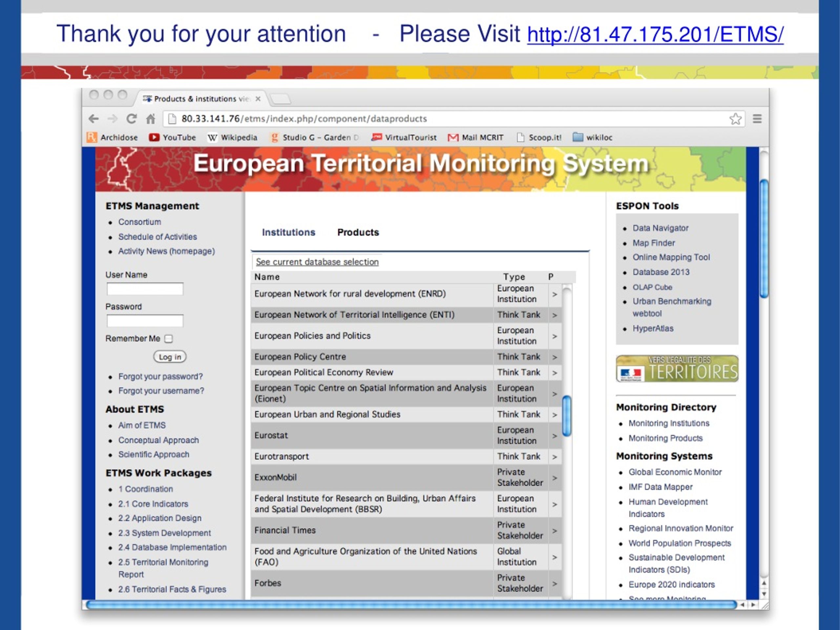Screen dimensions: 840x630
Task: Open the YouTube bookmark
Action: (172, 137)
